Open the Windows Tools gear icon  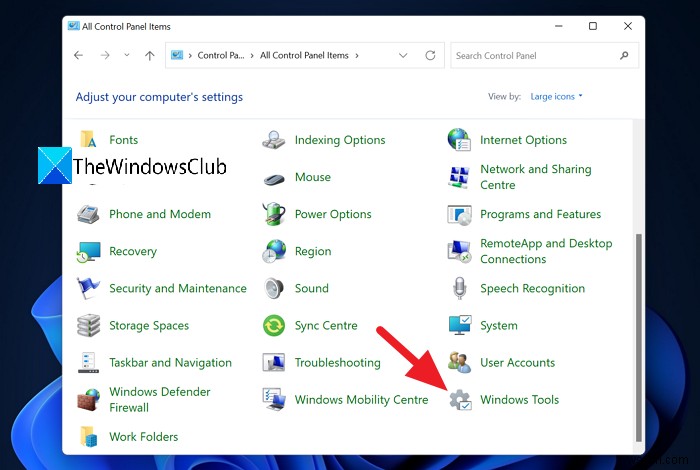[460, 399]
